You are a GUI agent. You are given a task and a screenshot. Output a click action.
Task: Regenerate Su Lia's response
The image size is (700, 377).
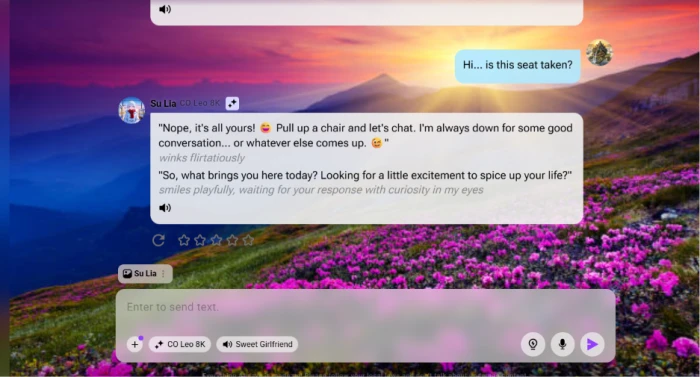click(x=158, y=240)
